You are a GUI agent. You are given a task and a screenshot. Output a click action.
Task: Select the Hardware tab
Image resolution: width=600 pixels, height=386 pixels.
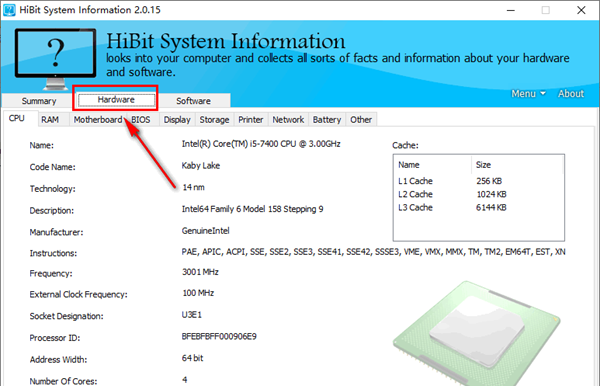click(x=116, y=100)
